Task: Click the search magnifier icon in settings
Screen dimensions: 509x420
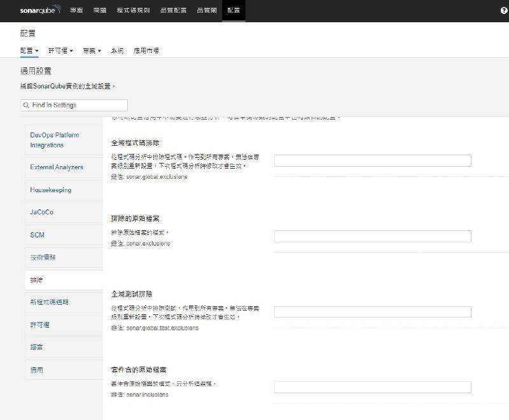Action: tap(26, 105)
